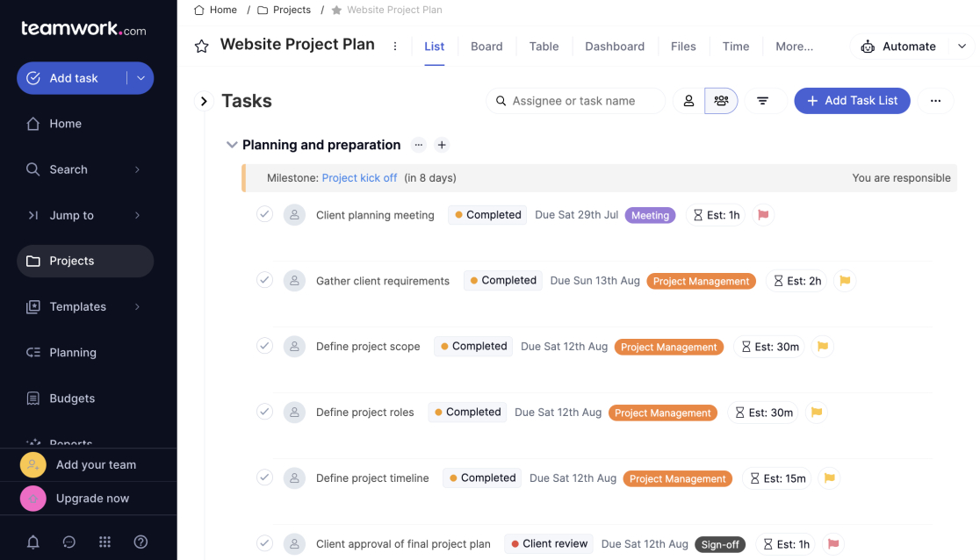Open the Time tab
The width and height of the screenshot is (980, 560).
click(735, 46)
